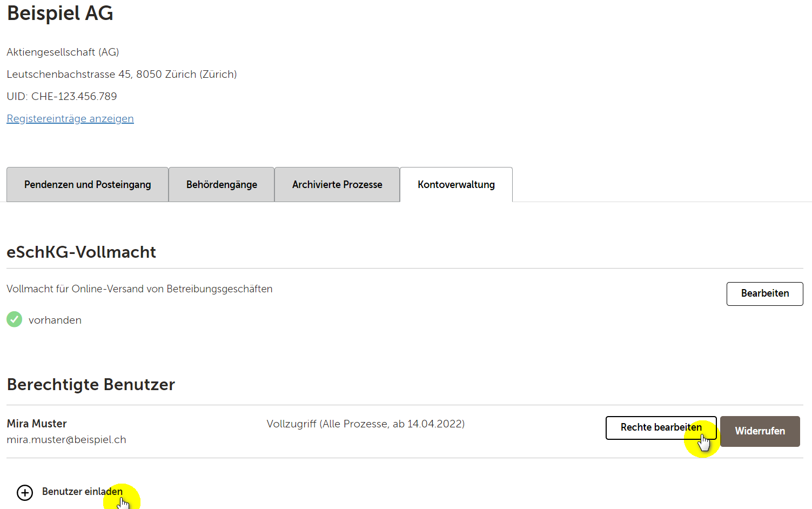The height and width of the screenshot is (509, 812).
Task: Select the Mira Muster name entry
Action: (36, 424)
